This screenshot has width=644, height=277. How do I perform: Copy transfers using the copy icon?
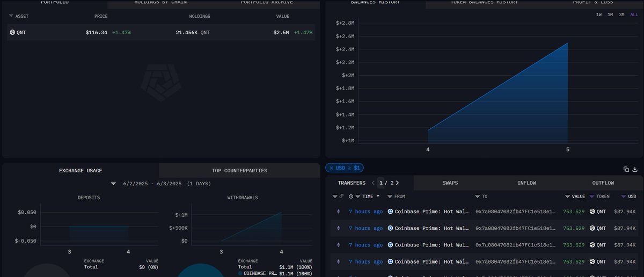tap(626, 169)
